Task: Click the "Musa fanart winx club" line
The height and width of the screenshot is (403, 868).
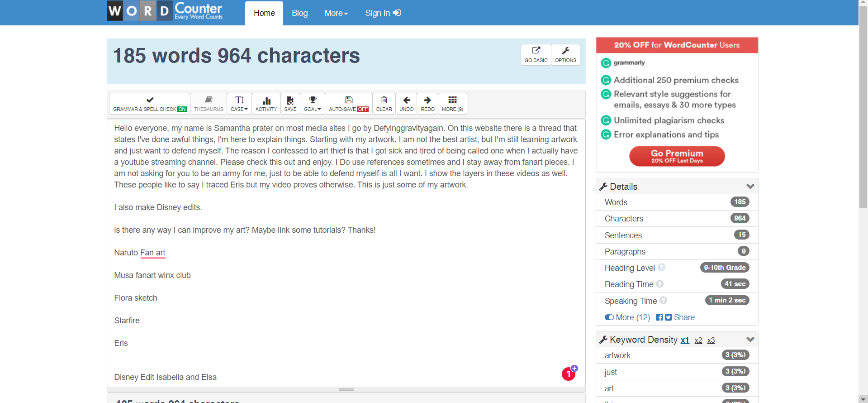Action: click(152, 275)
